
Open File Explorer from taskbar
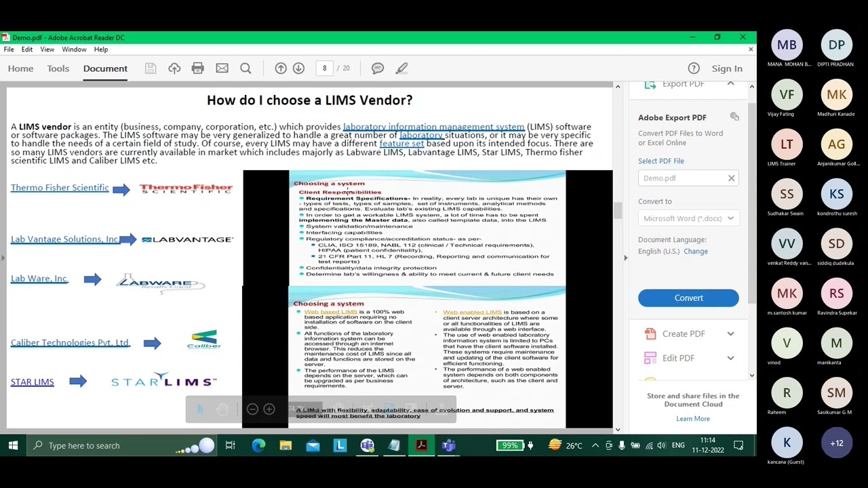285,445
